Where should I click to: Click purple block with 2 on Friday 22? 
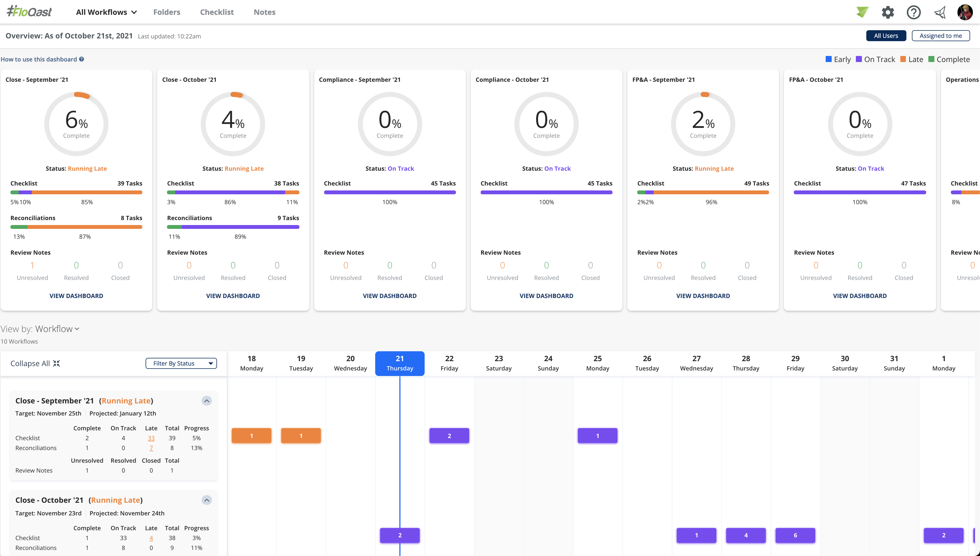coord(449,436)
